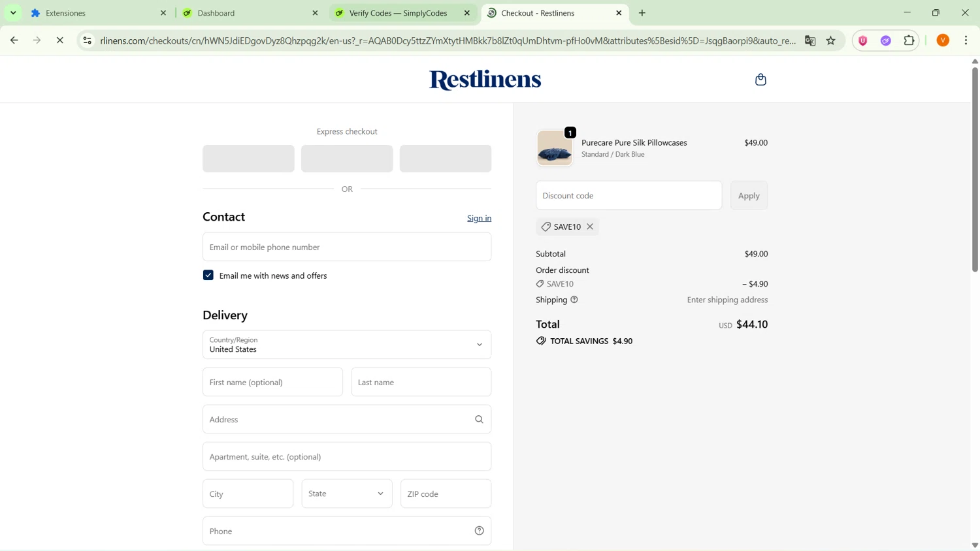Go back to previous page

(x=14, y=40)
